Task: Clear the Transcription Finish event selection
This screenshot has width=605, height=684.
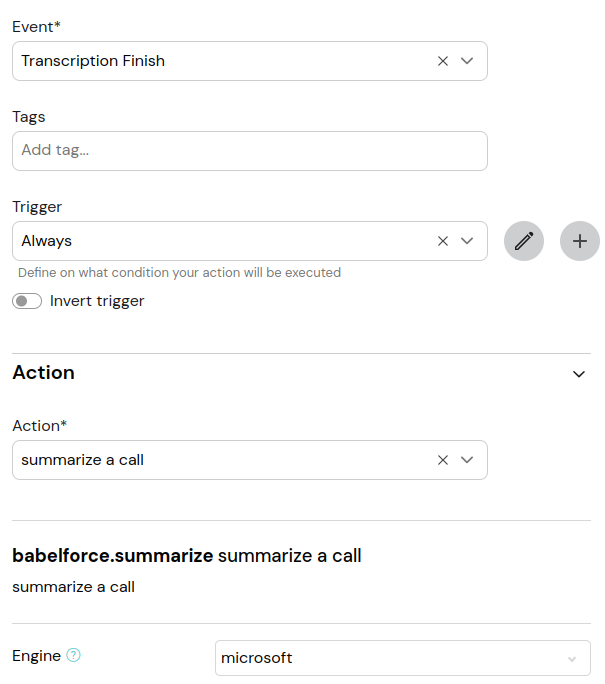Action: (x=443, y=61)
